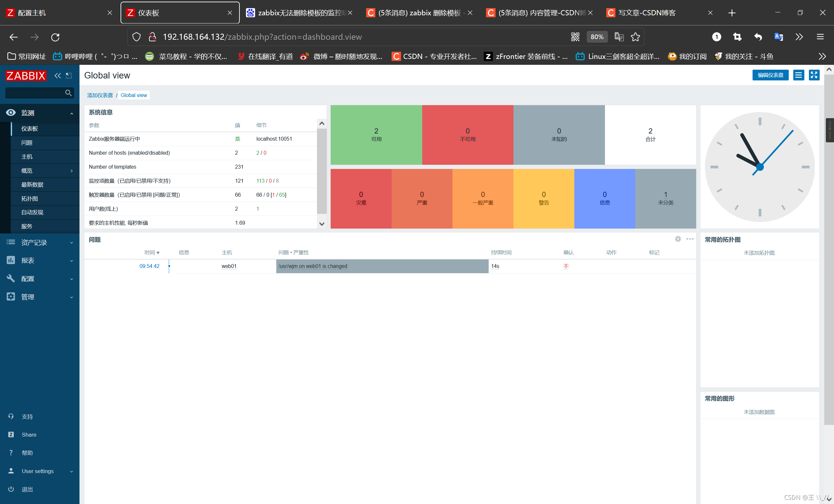
Task: Click the hide sidebar icon next to the collapse arrows
Action: pos(69,76)
